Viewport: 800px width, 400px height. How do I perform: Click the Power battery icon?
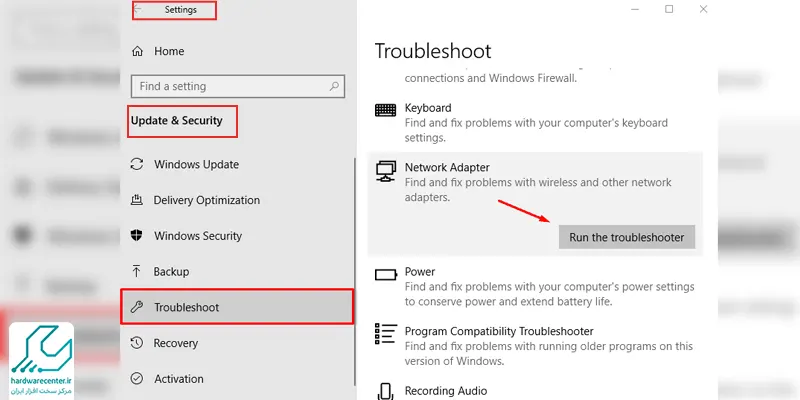point(385,275)
